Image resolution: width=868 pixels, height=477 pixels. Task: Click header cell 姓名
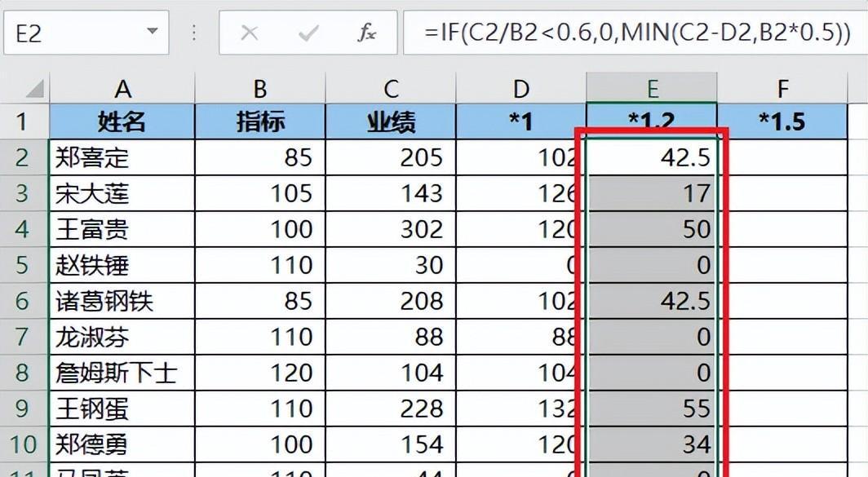[122, 121]
